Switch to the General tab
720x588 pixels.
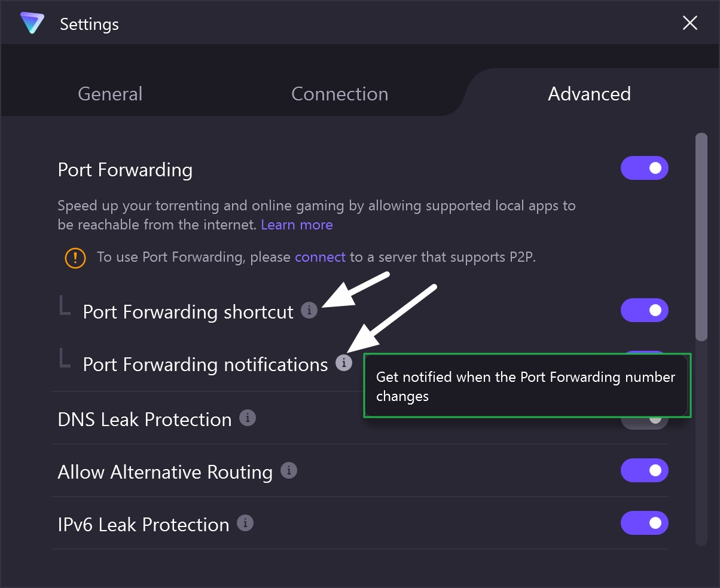[110, 94]
